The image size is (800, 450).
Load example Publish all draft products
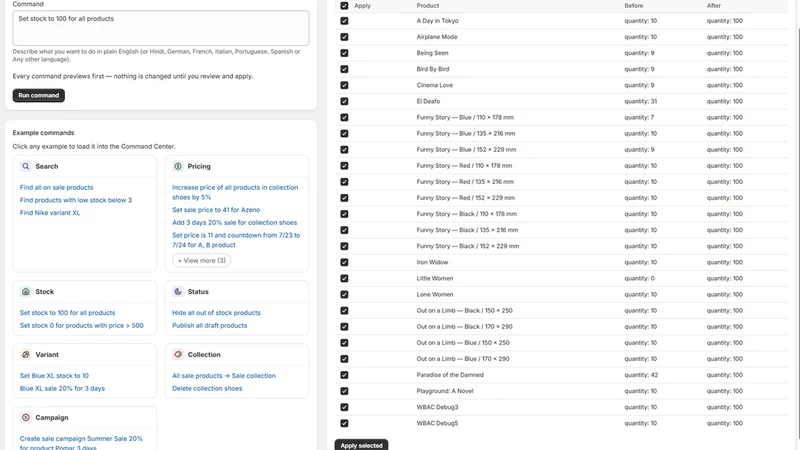pos(210,326)
